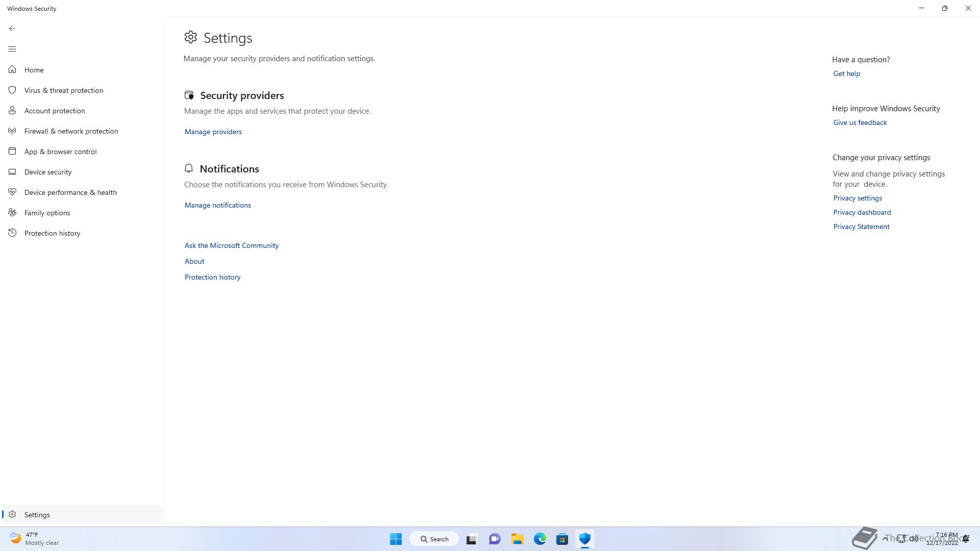Close the Windows Security window
The image size is (980, 551).
point(968,8)
